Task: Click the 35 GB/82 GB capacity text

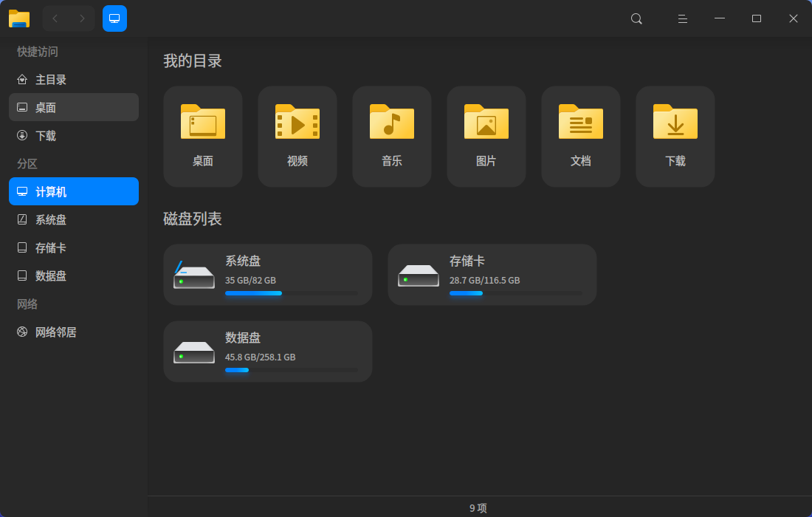Action: tap(251, 280)
